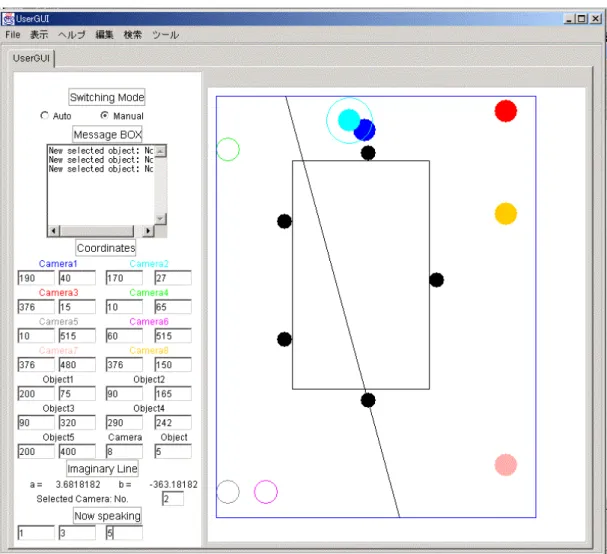Open the ツール menu

point(165,35)
